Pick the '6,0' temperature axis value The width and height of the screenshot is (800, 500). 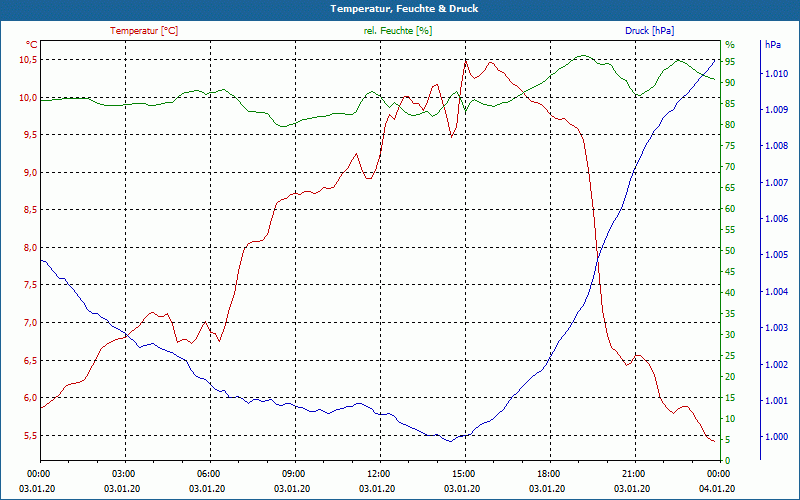30,397
